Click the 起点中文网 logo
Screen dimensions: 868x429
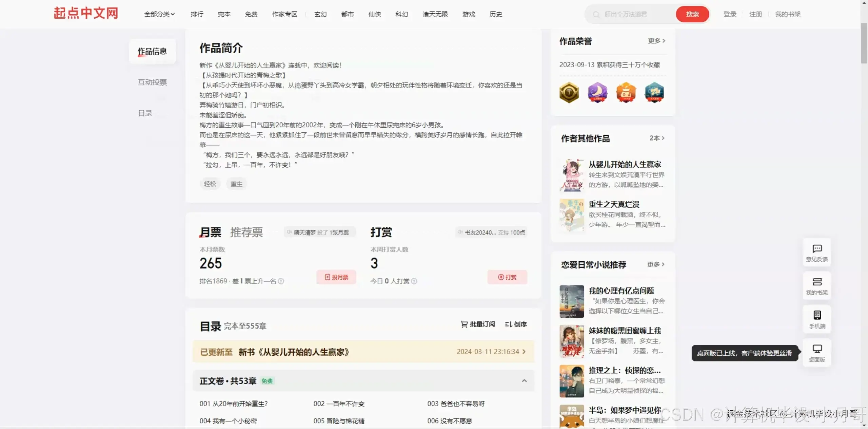tap(85, 13)
